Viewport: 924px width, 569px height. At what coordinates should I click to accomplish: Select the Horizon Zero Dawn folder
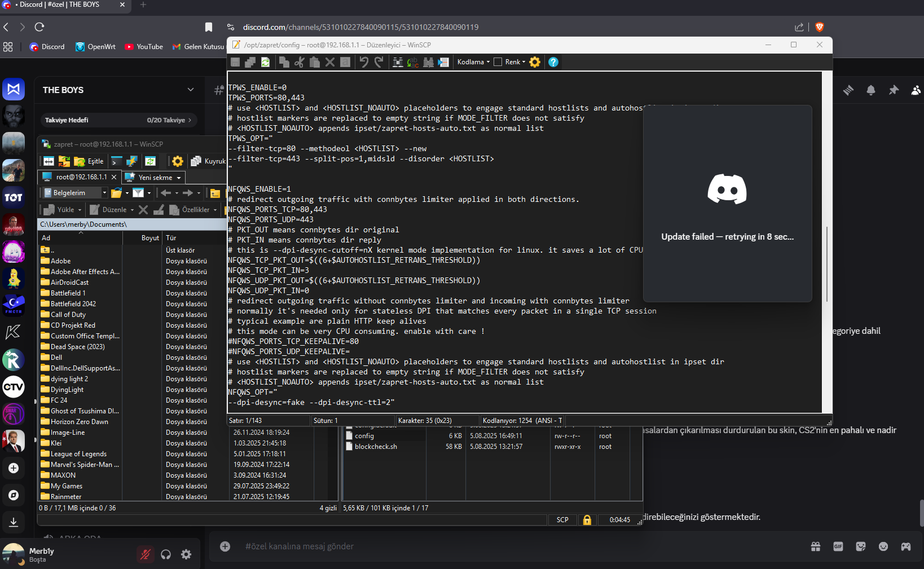coord(74,422)
